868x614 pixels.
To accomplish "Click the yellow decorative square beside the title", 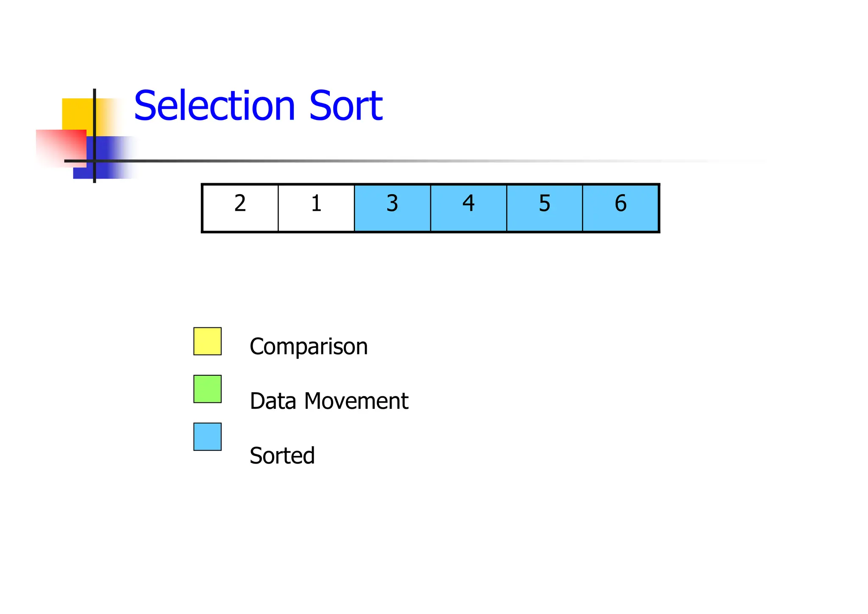I will pyautogui.click(x=77, y=113).
